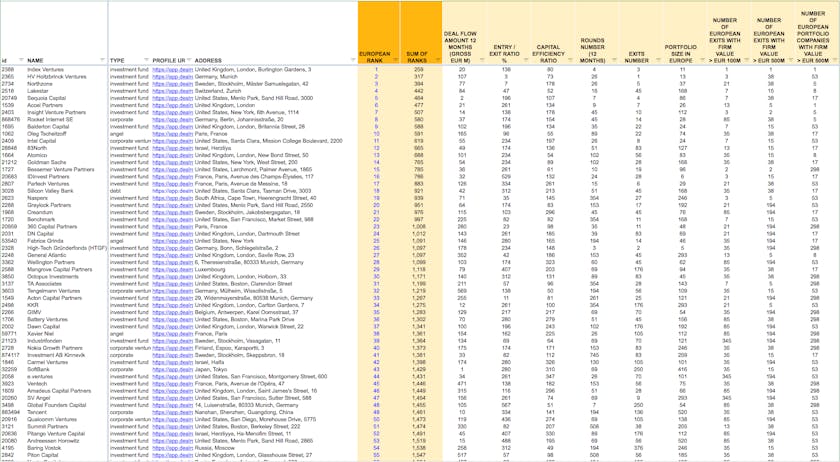840x462 pixels.
Task: Click the ADDRESS column filter icon
Action: (x=352, y=60)
